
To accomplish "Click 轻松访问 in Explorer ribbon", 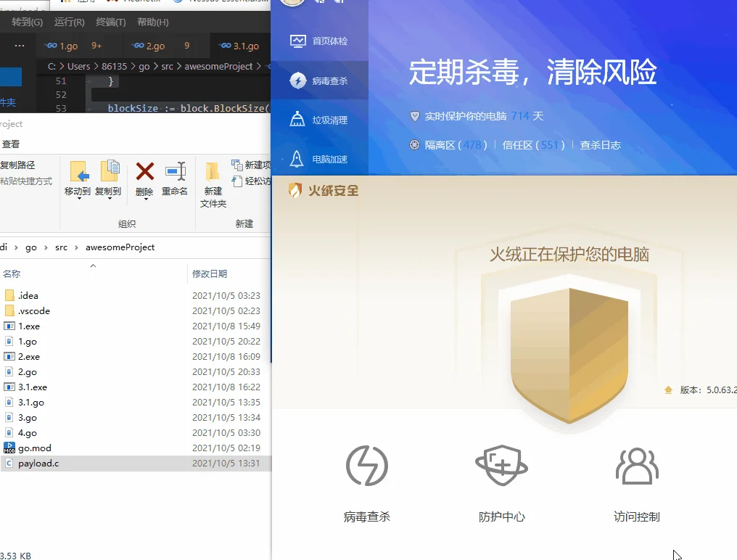I will coord(251,181).
